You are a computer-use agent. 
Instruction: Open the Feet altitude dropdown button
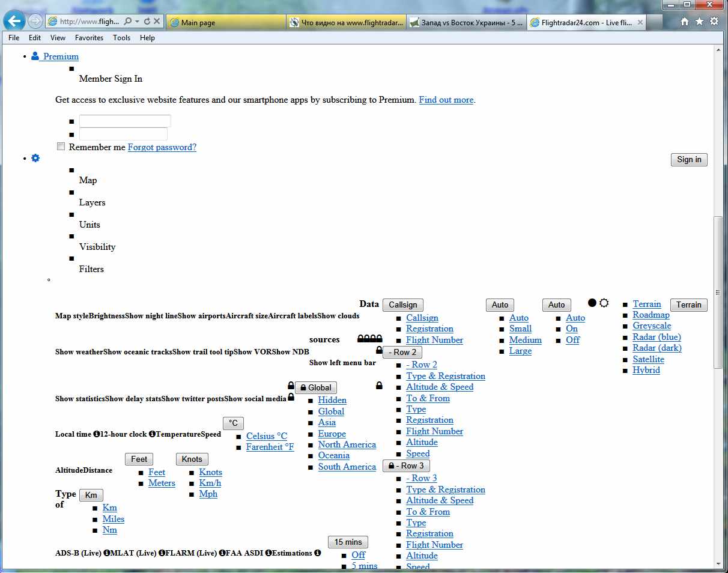point(139,459)
